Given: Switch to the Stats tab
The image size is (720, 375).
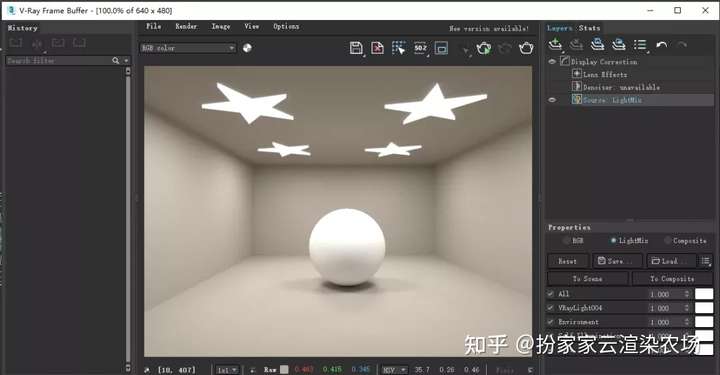Looking at the screenshot, I should point(589,28).
